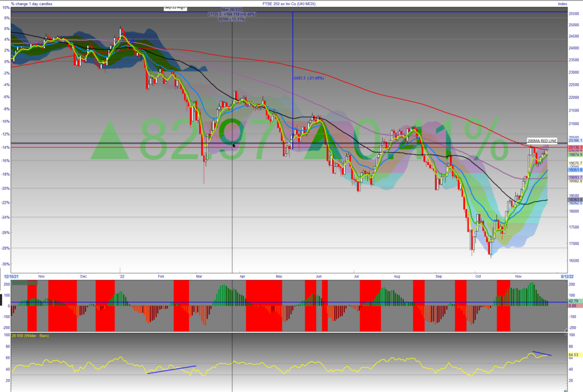Select the 20 RSI (Wilder - Bars) label
Screen dimensions: 583x392
30,336
